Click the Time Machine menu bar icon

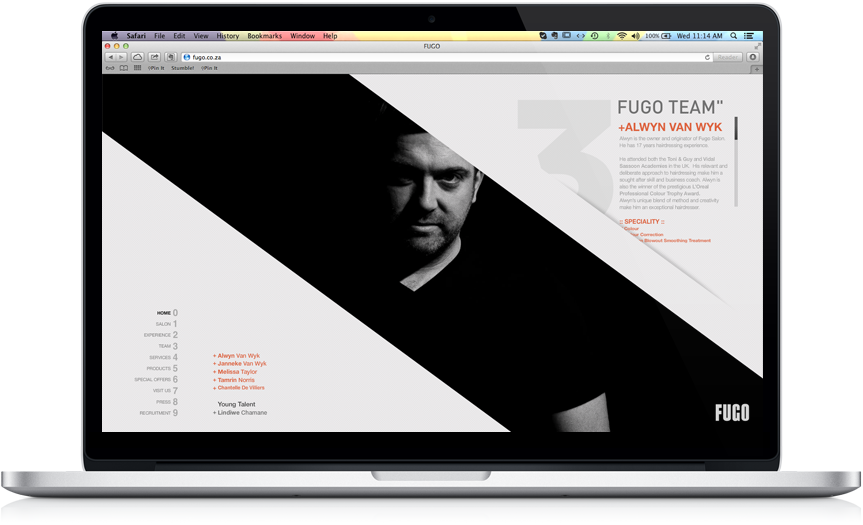(x=594, y=36)
